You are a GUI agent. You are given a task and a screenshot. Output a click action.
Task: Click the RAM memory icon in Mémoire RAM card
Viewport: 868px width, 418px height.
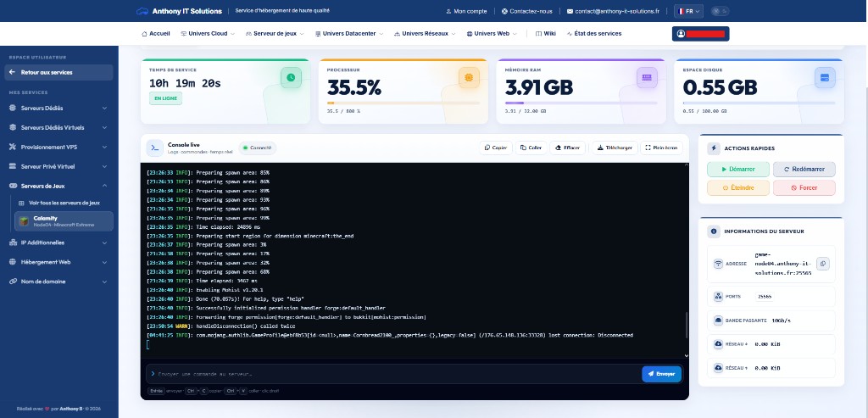[x=647, y=78]
